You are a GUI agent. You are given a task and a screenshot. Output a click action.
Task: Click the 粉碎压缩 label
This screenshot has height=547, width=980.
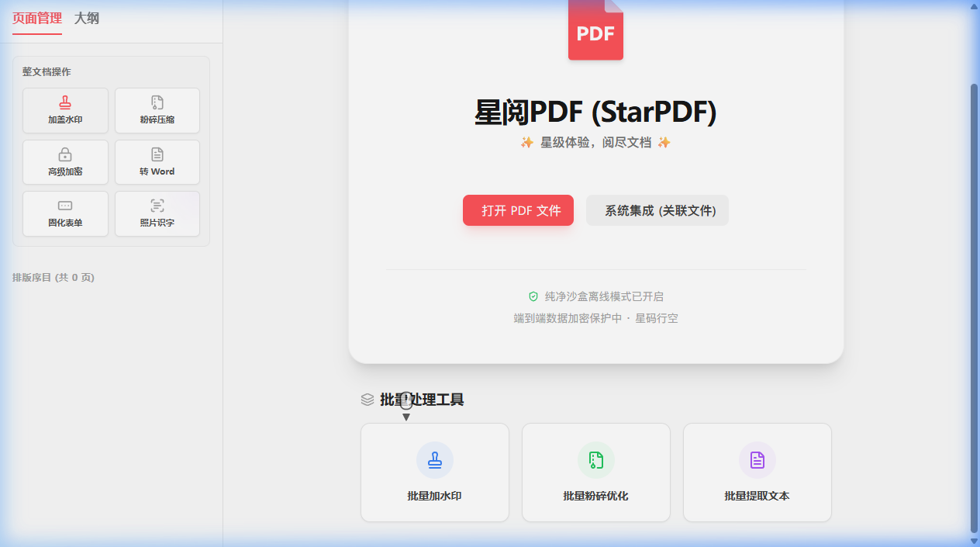[x=157, y=120]
